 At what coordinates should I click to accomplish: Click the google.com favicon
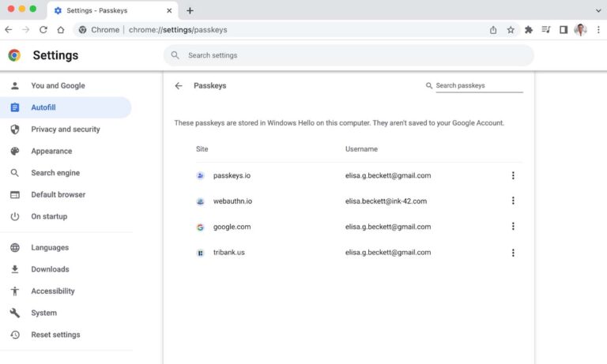(200, 227)
